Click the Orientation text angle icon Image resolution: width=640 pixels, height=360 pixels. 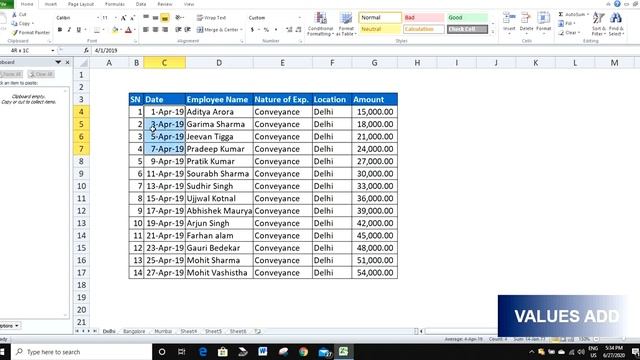click(x=179, y=18)
